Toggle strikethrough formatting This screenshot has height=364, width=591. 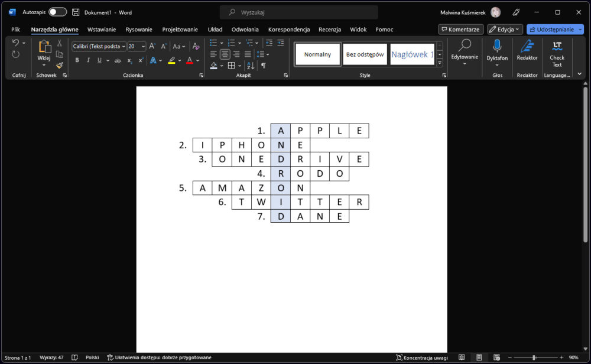[118, 60]
